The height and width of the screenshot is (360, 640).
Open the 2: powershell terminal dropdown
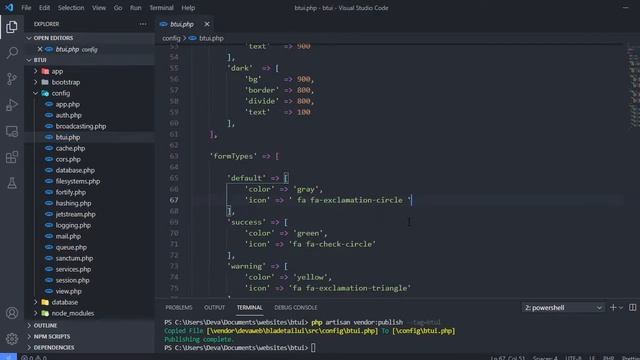(563, 307)
